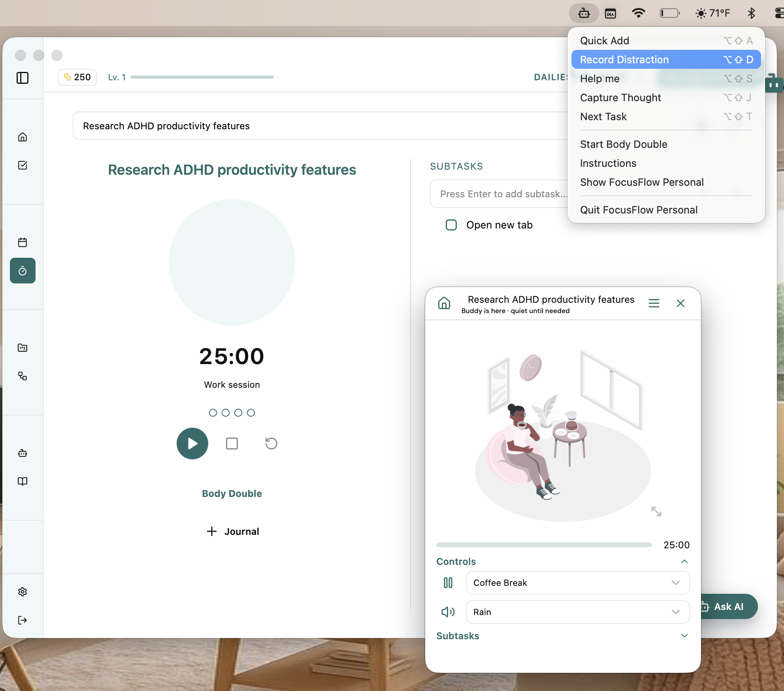Viewport: 784px width, 691px height.
Task: Select the fourth session circle indicator
Action: point(251,413)
